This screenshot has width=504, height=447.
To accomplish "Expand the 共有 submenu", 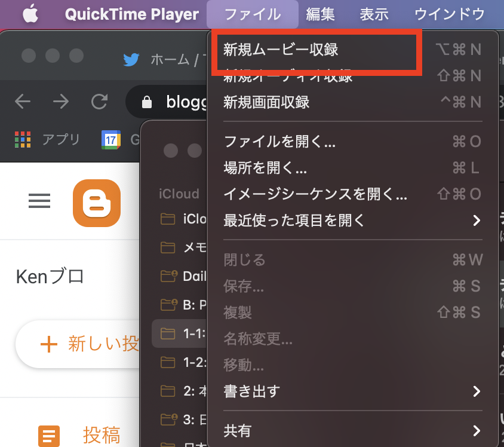I will [x=352, y=431].
